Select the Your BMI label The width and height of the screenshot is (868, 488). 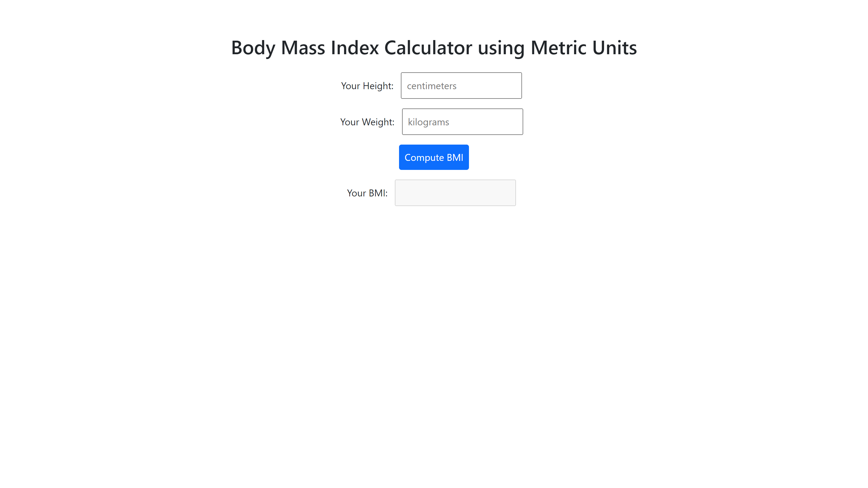(367, 193)
